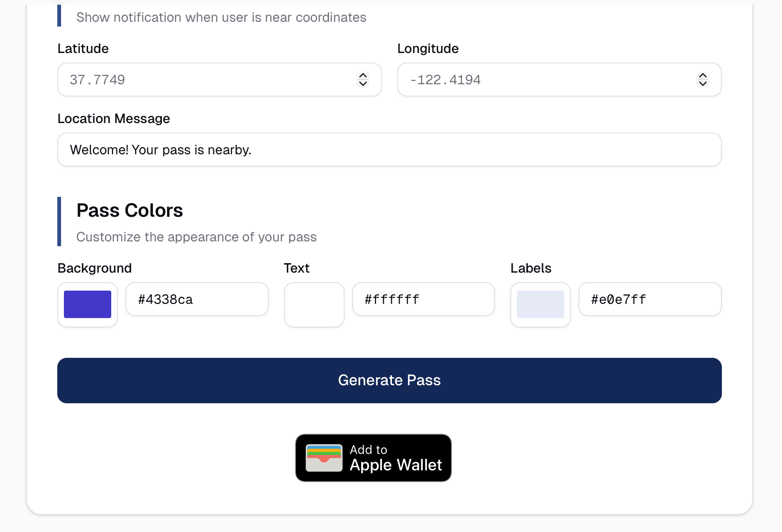Open the Text color swatch picker

pyautogui.click(x=314, y=304)
